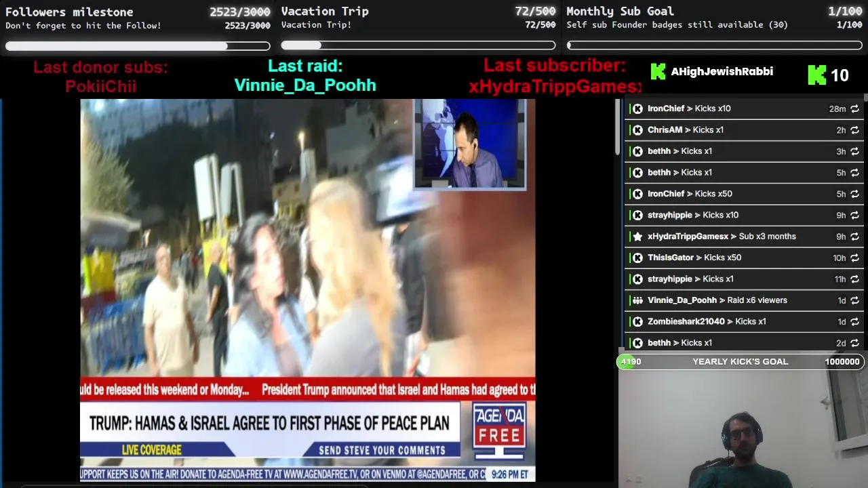The image size is (868, 488).
Task: Click the raid icon beside Vinnie_Da_Poohh
Action: (x=637, y=301)
